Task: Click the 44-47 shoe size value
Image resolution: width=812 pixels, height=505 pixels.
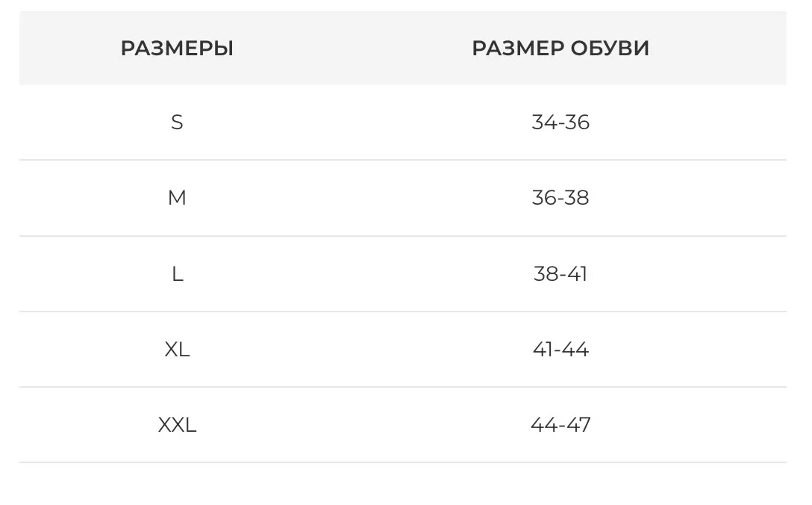Action: point(560,425)
